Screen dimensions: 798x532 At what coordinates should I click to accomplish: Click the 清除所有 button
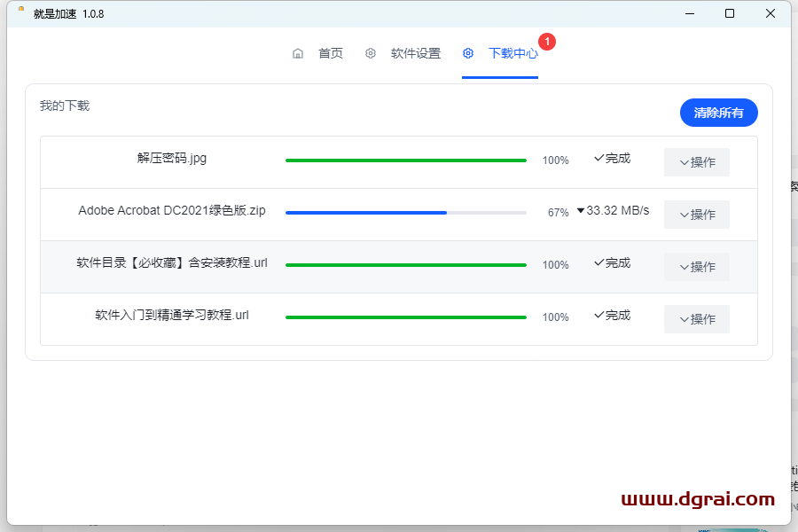[x=718, y=113]
